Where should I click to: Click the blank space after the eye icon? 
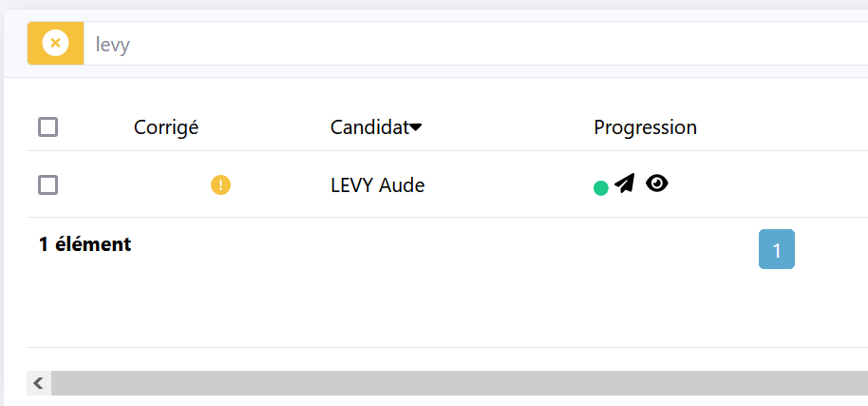(x=764, y=185)
